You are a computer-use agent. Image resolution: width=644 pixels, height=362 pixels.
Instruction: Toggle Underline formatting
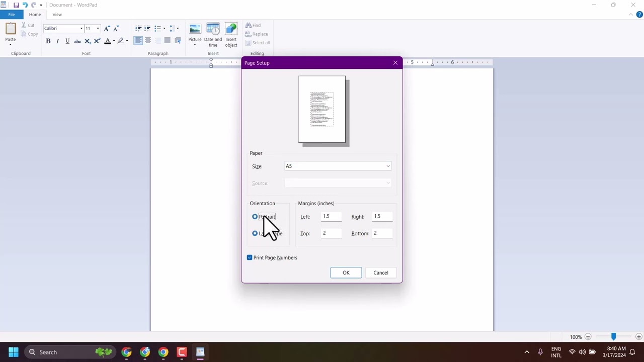coord(67,41)
